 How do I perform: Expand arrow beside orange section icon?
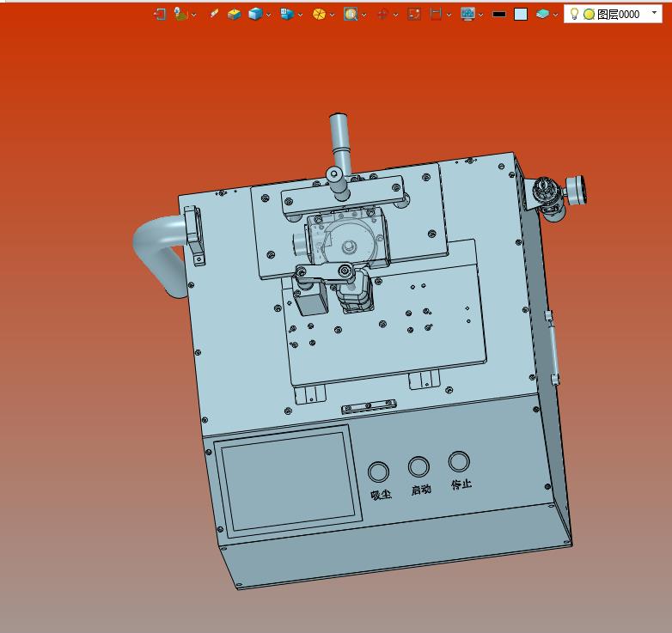[x=332, y=15]
